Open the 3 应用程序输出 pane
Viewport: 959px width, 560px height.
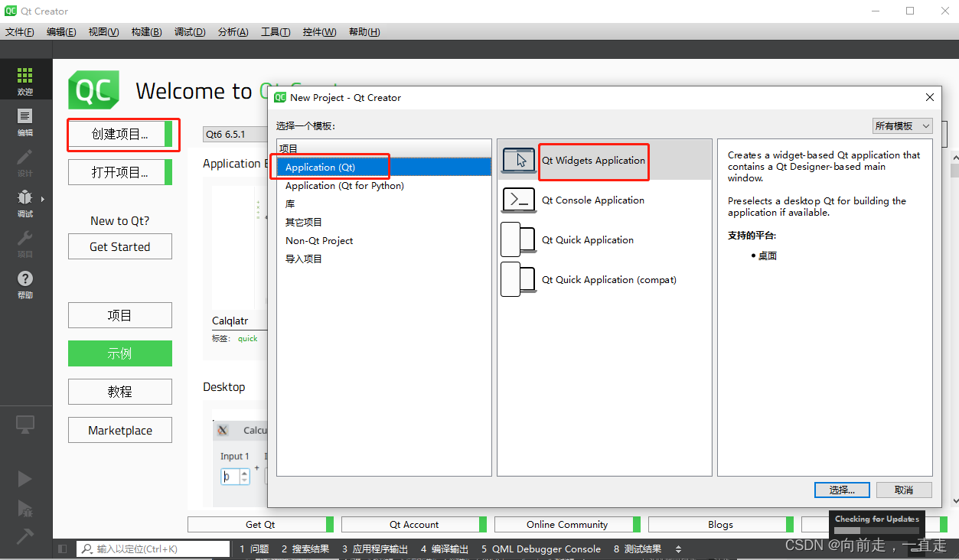pyautogui.click(x=375, y=549)
